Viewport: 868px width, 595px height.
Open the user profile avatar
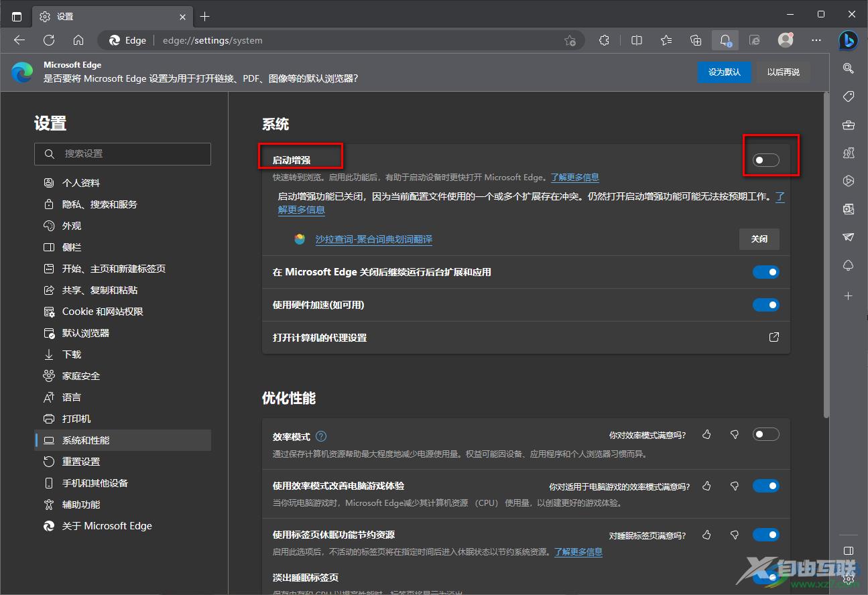[x=786, y=40]
